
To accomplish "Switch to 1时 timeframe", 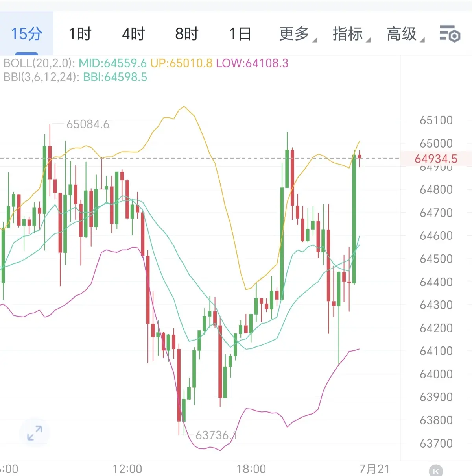I will coord(80,33).
